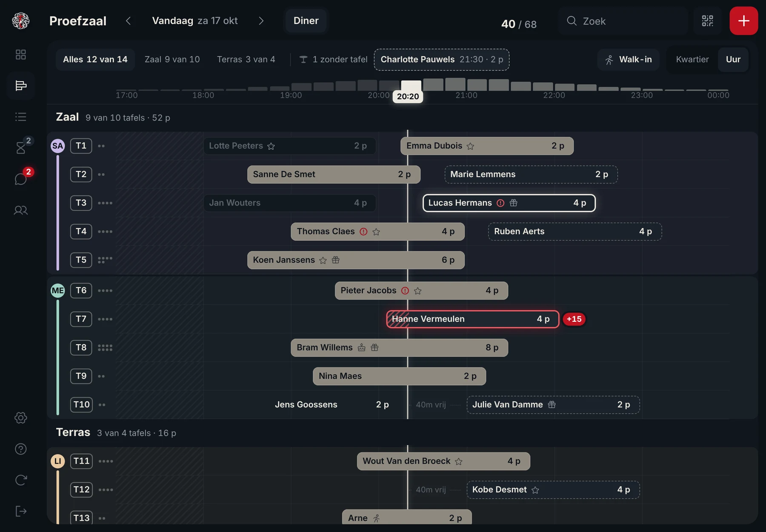The height and width of the screenshot is (532, 766).
Task: Open settings gear icon in sidebar
Action: (x=20, y=418)
